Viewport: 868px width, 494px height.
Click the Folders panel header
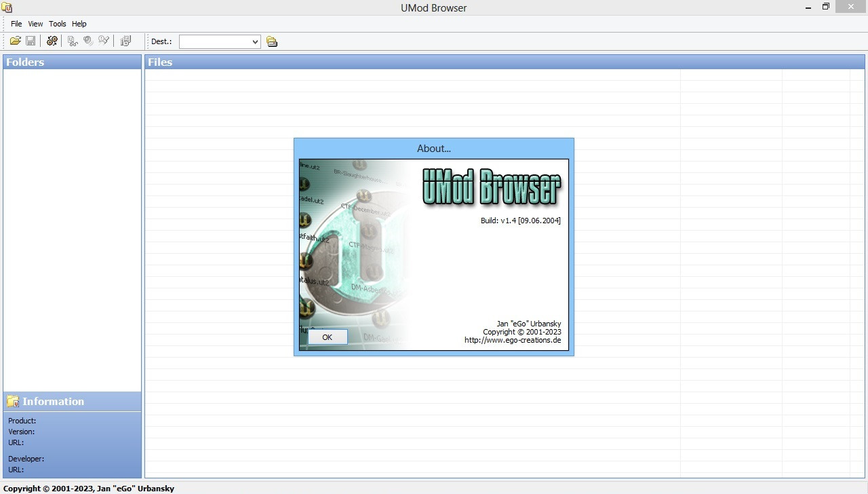[25, 62]
